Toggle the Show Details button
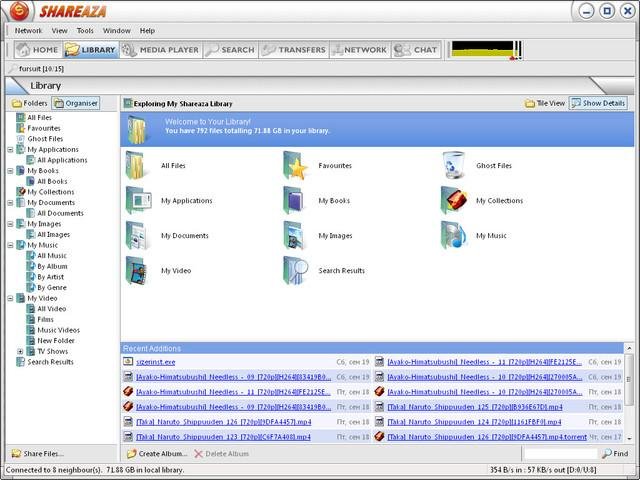 click(598, 103)
